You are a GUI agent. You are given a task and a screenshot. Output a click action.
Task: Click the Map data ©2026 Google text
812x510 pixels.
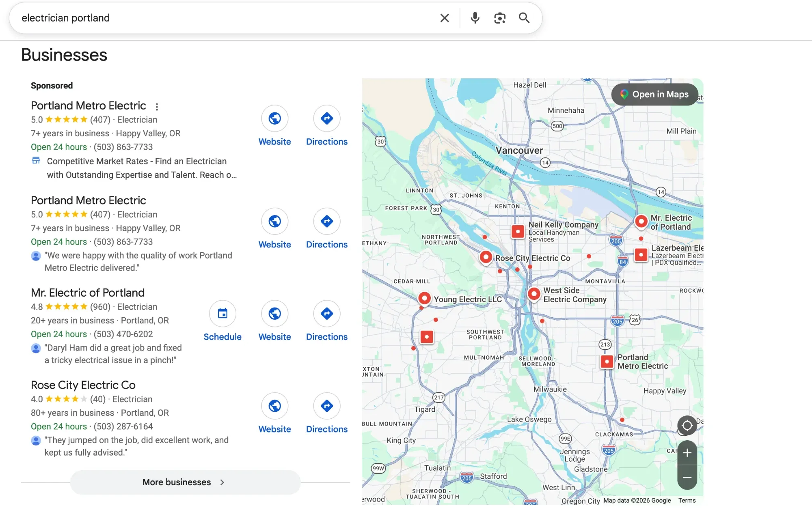tap(637, 501)
